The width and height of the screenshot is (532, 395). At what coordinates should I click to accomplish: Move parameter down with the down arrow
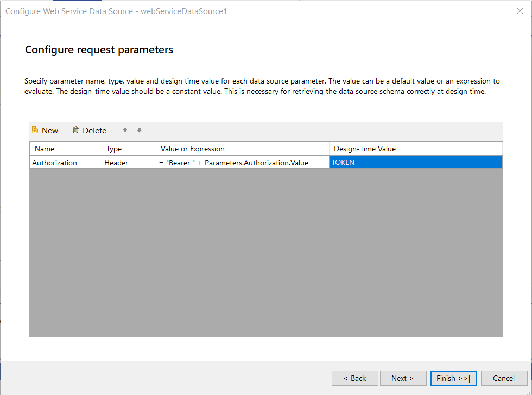coord(139,130)
